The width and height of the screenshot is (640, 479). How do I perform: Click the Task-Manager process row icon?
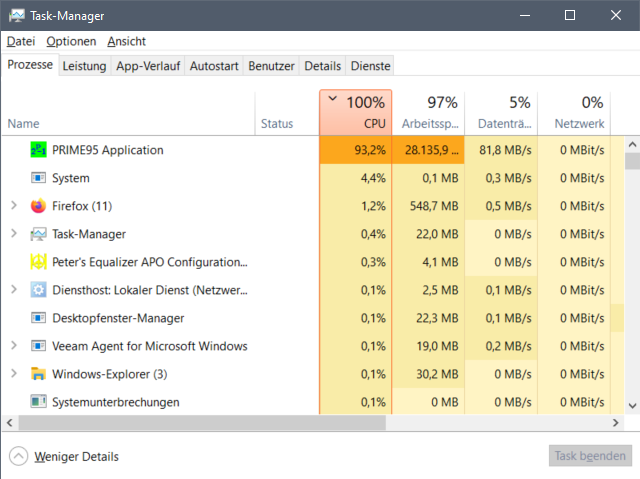38,234
